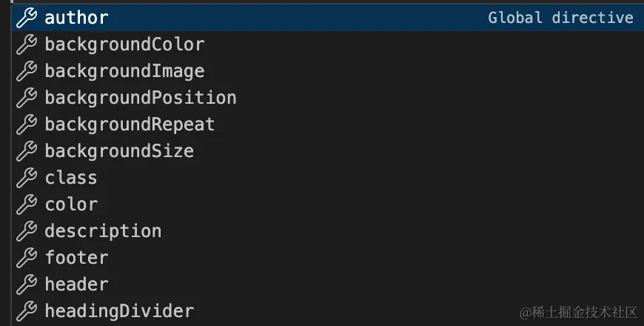This screenshot has width=644, height=326.
Task: Select the author suggestion
Action: (76, 18)
